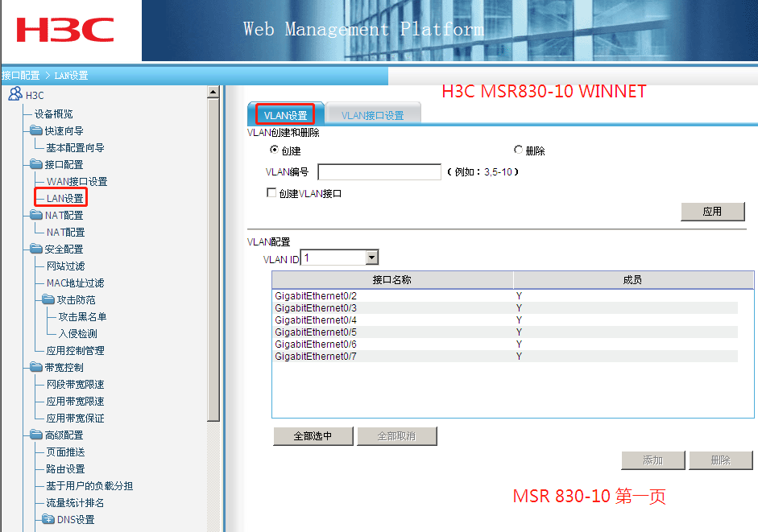Click the 接口名称 column header
Image resolution: width=758 pixels, height=532 pixels.
(392, 280)
